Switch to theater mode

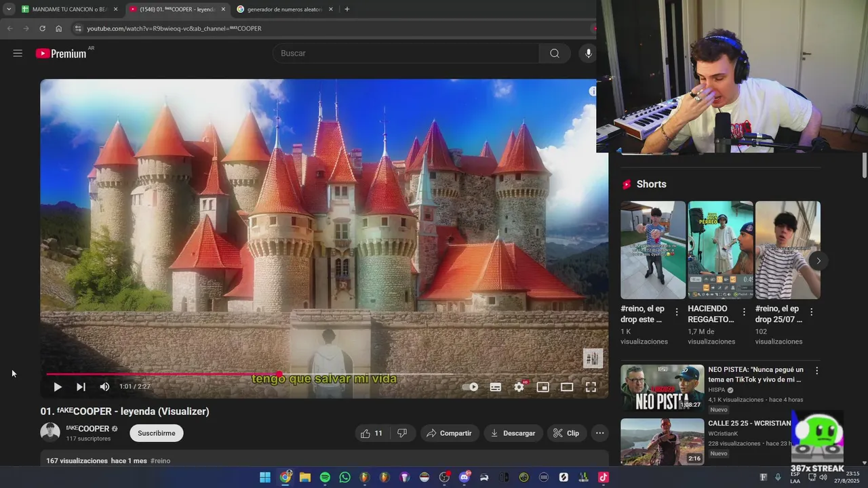click(x=567, y=387)
